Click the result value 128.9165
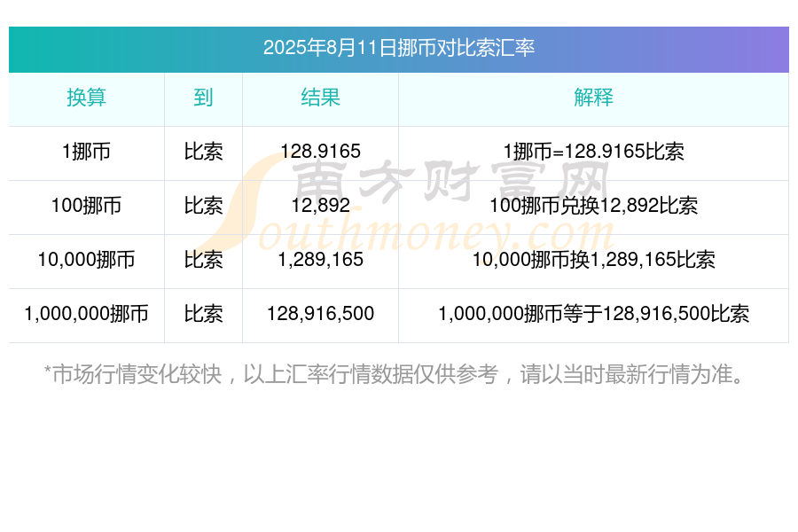This screenshot has width=798, height=532. click(320, 152)
